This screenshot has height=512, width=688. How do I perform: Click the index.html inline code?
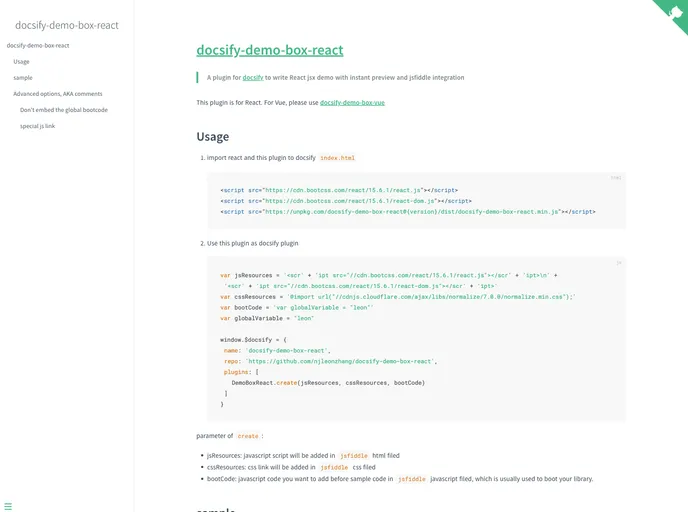(337, 158)
